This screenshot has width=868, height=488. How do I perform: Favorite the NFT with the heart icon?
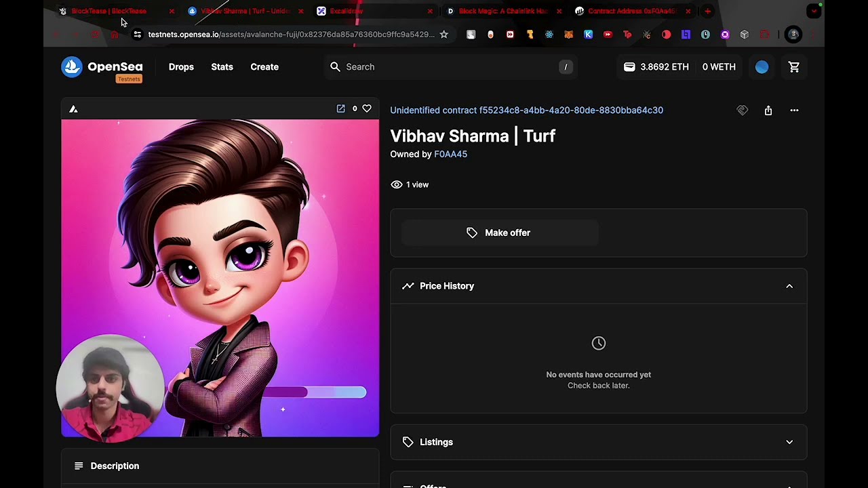[x=367, y=108]
